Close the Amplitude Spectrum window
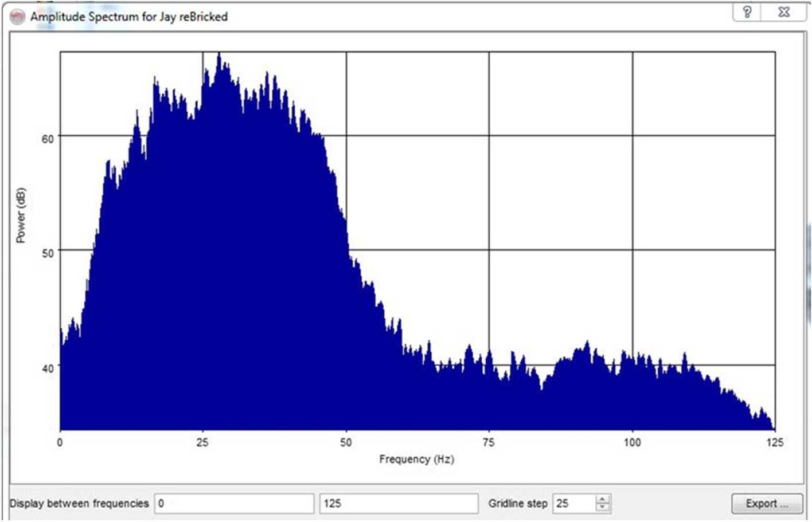This screenshot has width=812, height=522. click(784, 11)
